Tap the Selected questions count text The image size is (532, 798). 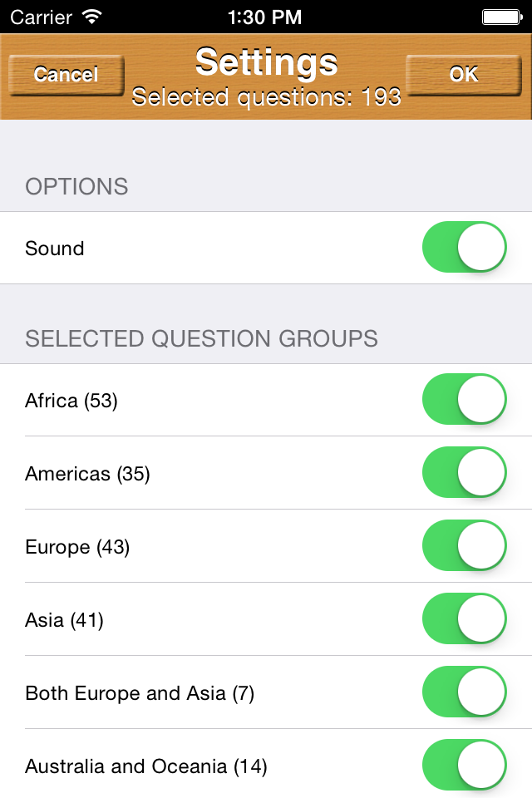[x=266, y=97]
